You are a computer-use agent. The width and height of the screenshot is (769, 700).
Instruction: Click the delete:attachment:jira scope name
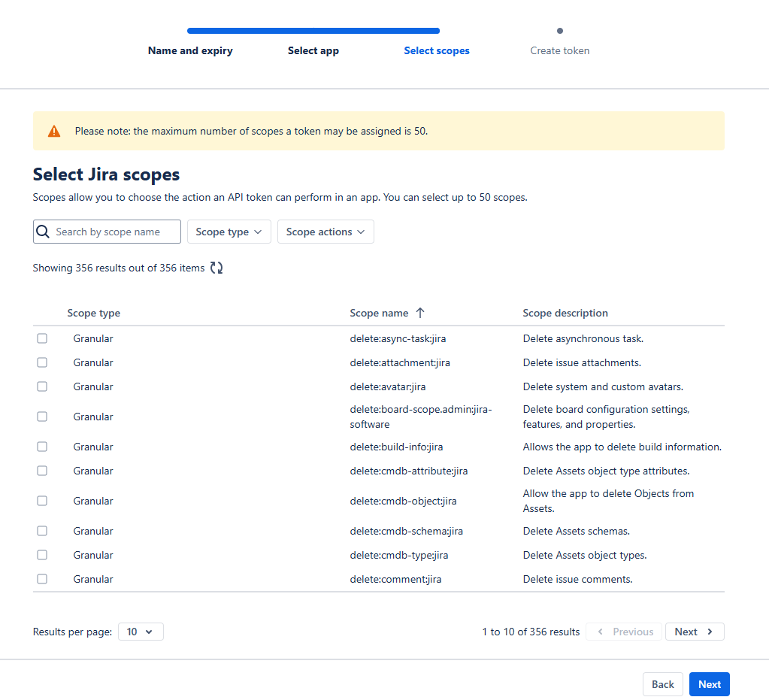[x=400, y=362]
